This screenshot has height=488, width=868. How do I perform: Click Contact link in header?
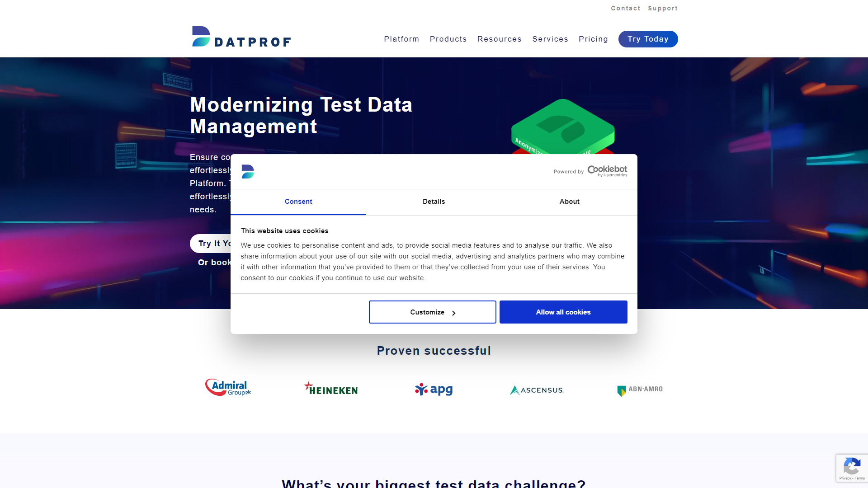625,8
